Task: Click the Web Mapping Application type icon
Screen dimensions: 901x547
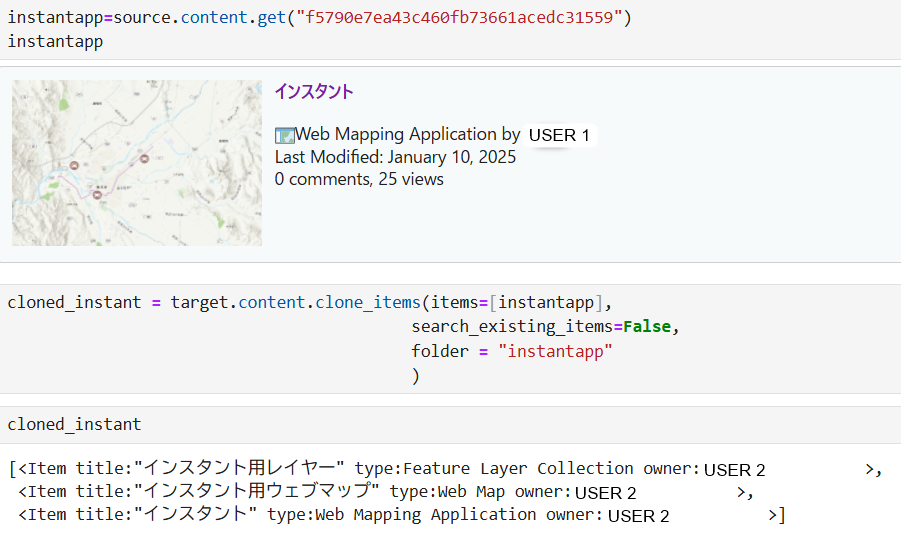Action: coord(284,135)
